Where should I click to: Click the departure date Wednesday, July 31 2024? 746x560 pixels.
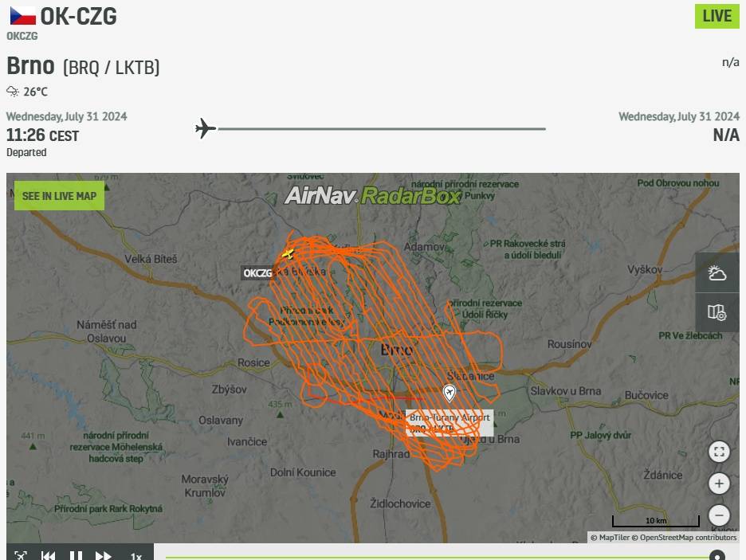(67, 117)
